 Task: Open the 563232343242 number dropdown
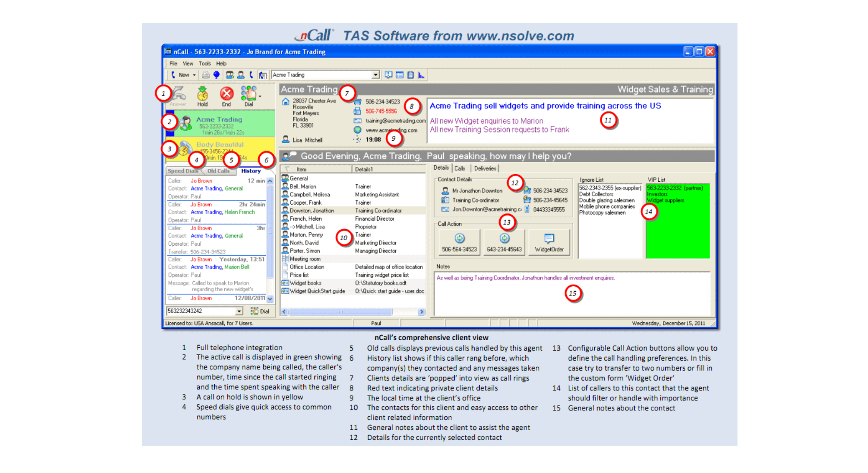pos(239,311)
